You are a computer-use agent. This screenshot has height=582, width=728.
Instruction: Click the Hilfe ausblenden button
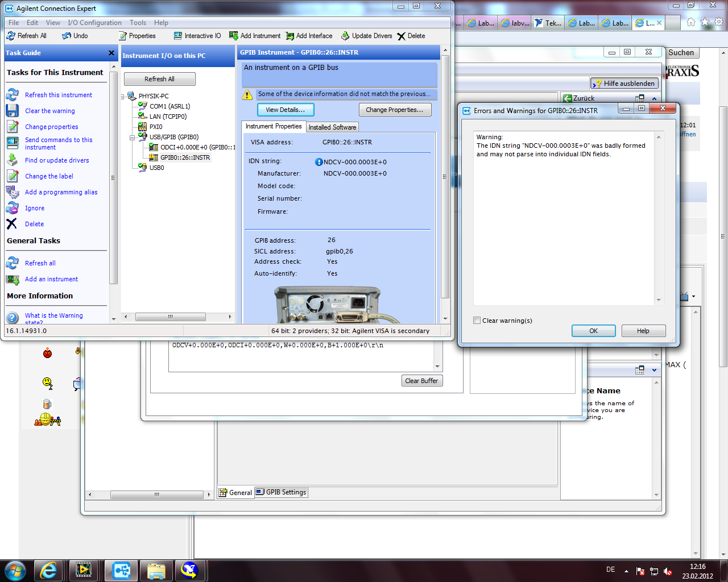624,84
